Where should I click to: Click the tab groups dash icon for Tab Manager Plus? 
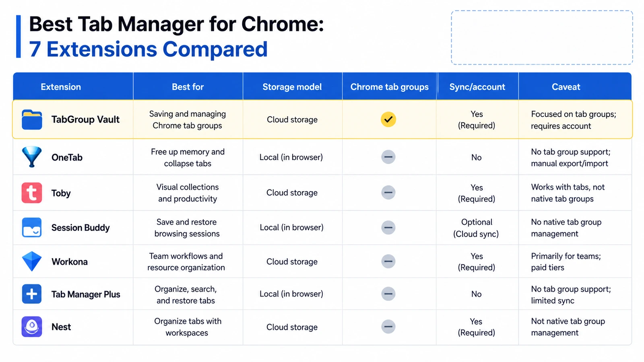click(388, 294)
